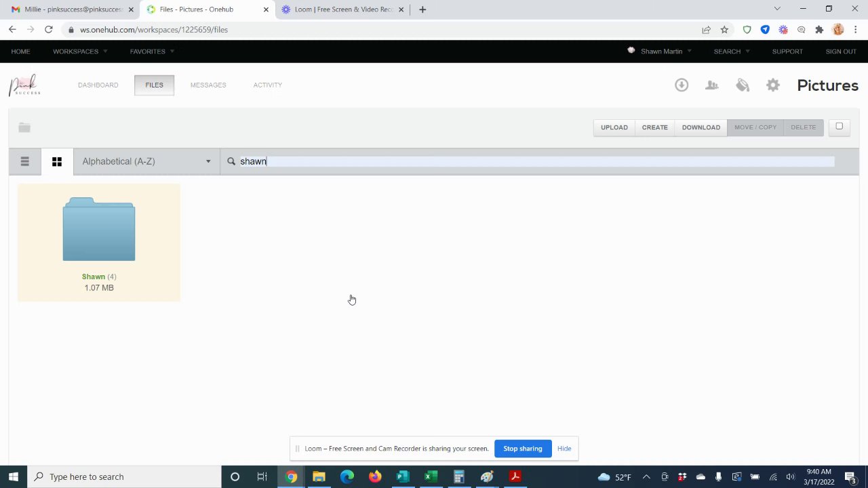Open the Alphabetical (A-Z) sort dropdown

(x=146, y=161)
